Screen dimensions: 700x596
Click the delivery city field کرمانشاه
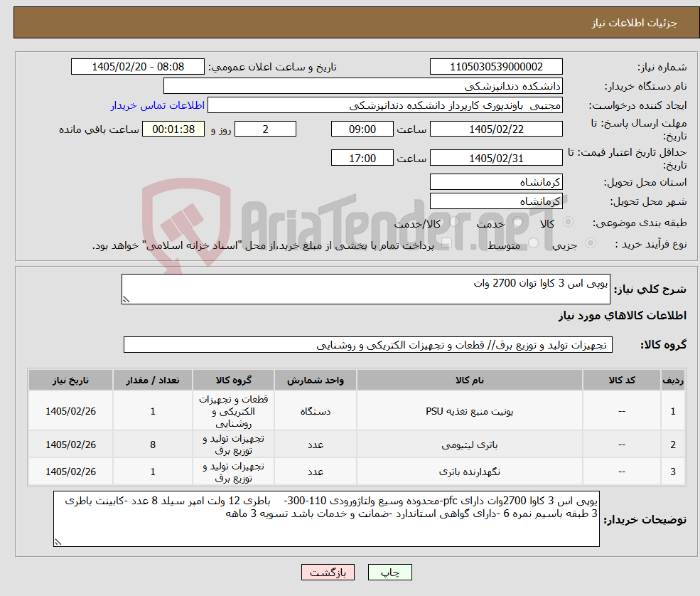[496, 201]
